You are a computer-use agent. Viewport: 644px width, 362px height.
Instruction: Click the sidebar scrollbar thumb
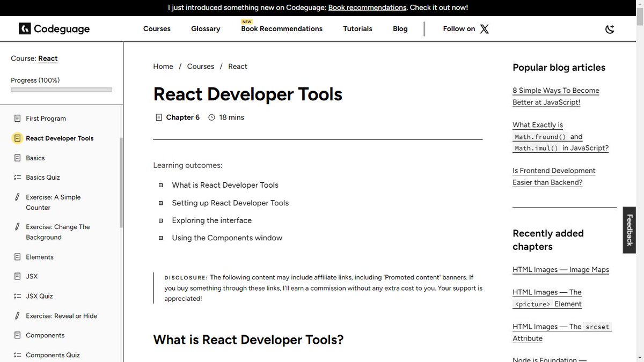[x=121, y=182]
